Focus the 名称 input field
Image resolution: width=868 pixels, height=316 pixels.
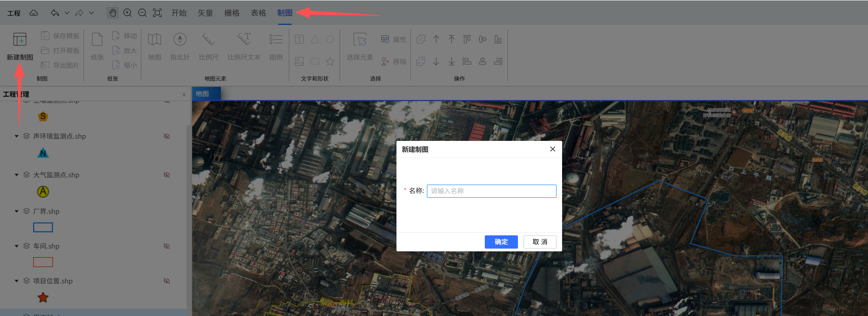coord(491,191)
